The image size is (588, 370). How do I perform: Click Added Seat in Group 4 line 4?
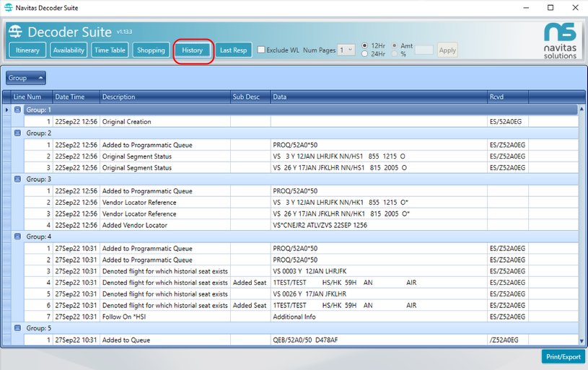point(250,283)
